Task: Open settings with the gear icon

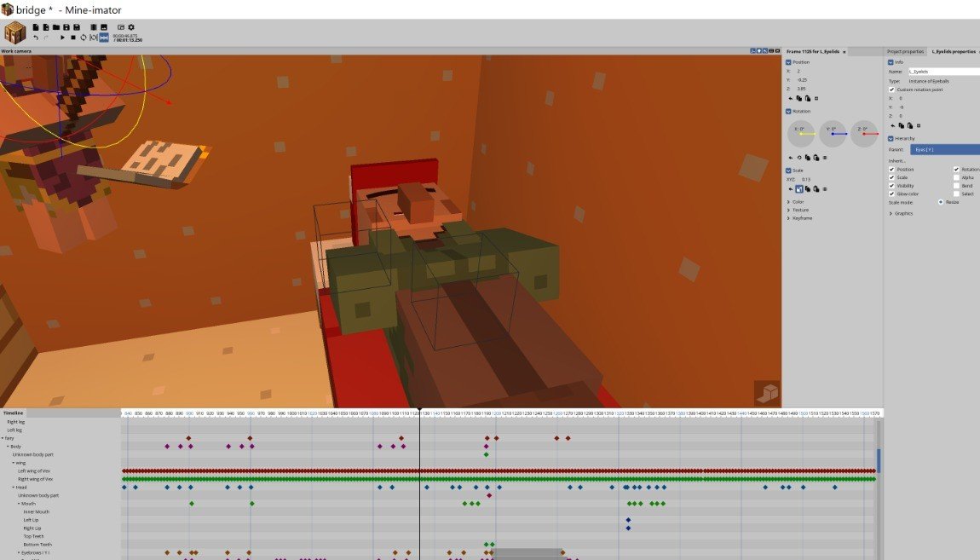Action: (x=131, y=27)
